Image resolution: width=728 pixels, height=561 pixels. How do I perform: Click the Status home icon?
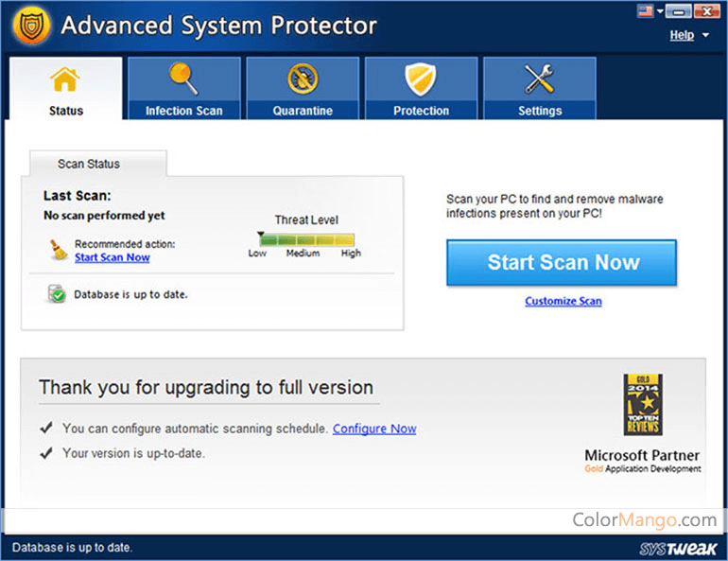pyautogui.click(x=65, y=80)
